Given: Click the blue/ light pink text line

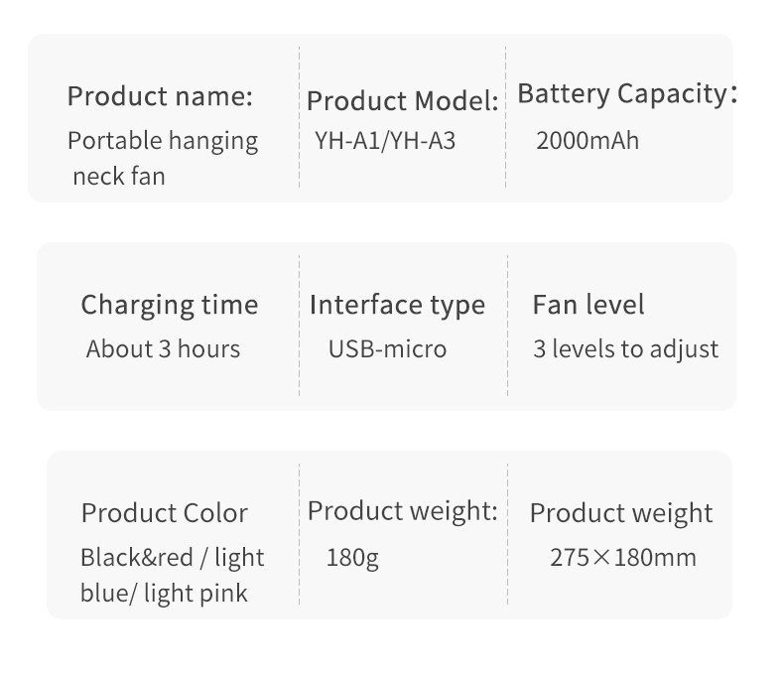Looking at the screenshot, I should tap(164, 594).
